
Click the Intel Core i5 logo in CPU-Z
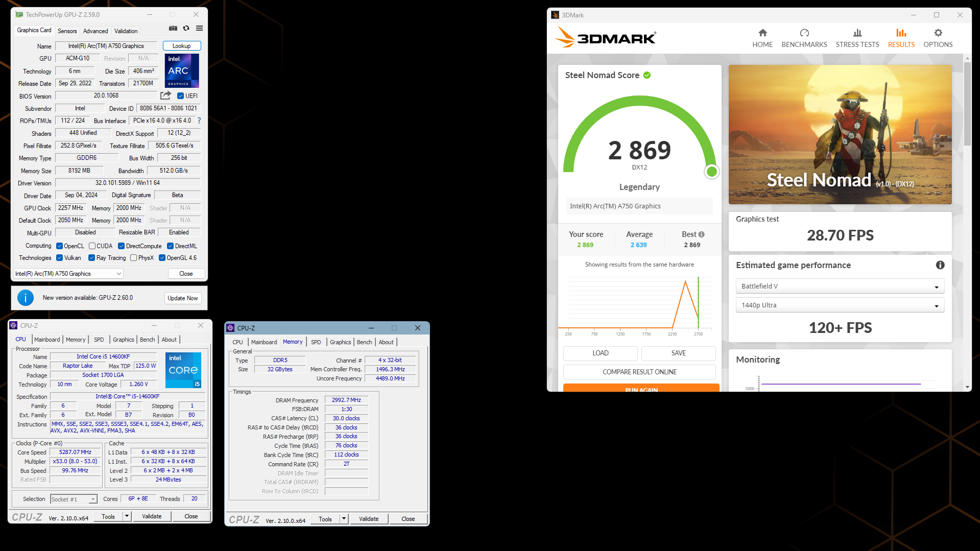click(183, 370)
